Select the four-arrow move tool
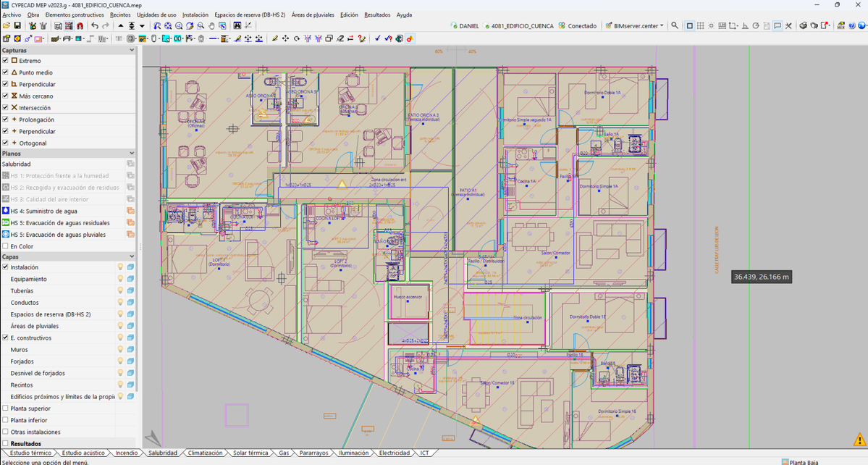Viewport: 868px width, 465px height. click(286, 39)
